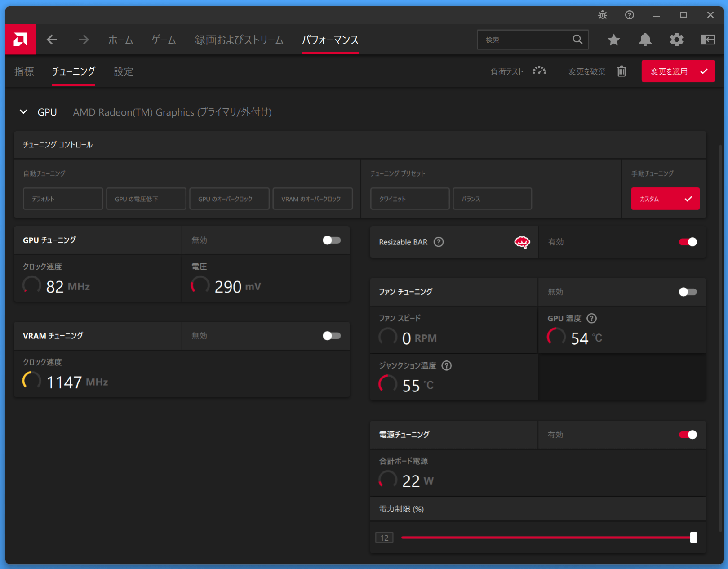Screen dimensions: 728x569
Task: Click the trash icon to discard changes
Action: click(621, 71)
